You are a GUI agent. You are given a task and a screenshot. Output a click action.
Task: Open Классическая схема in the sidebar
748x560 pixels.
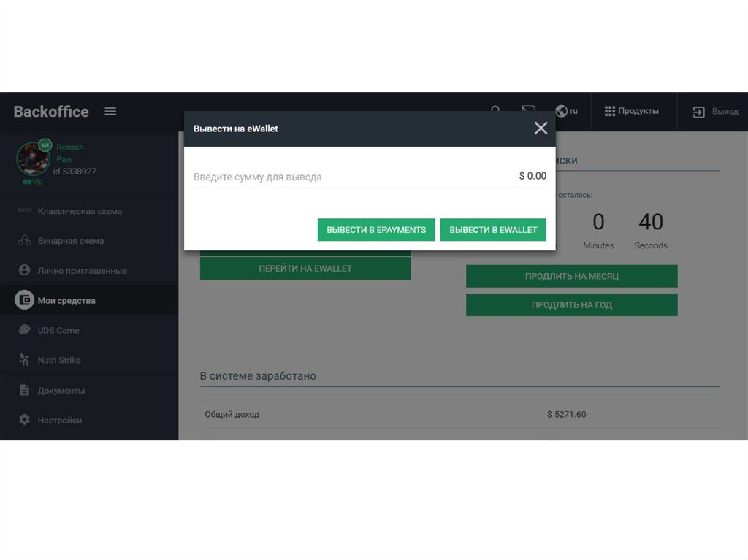click(79, 211)
